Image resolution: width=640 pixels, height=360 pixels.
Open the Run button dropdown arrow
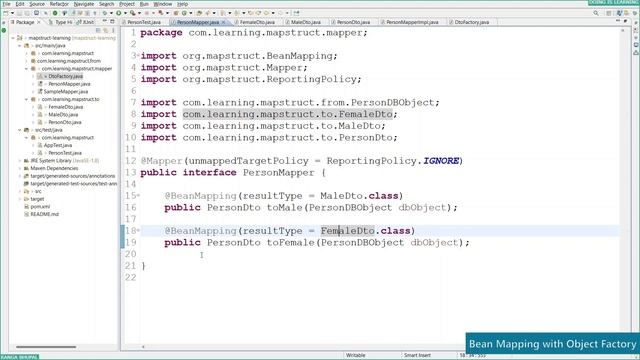coord(124,13)
